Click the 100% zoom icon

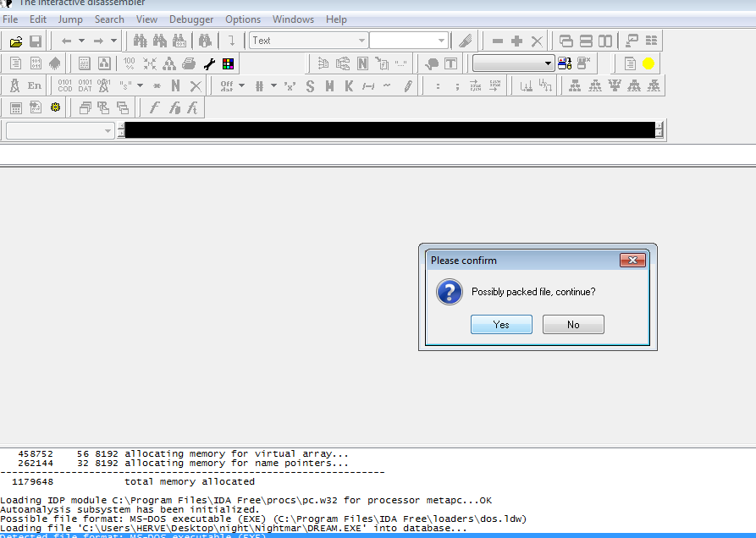coord(130,63)
